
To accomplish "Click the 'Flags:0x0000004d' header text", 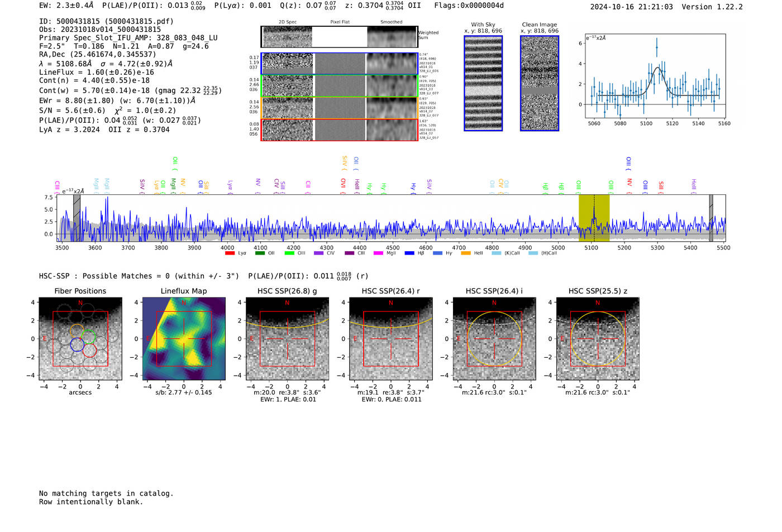I will click(469, 6).
